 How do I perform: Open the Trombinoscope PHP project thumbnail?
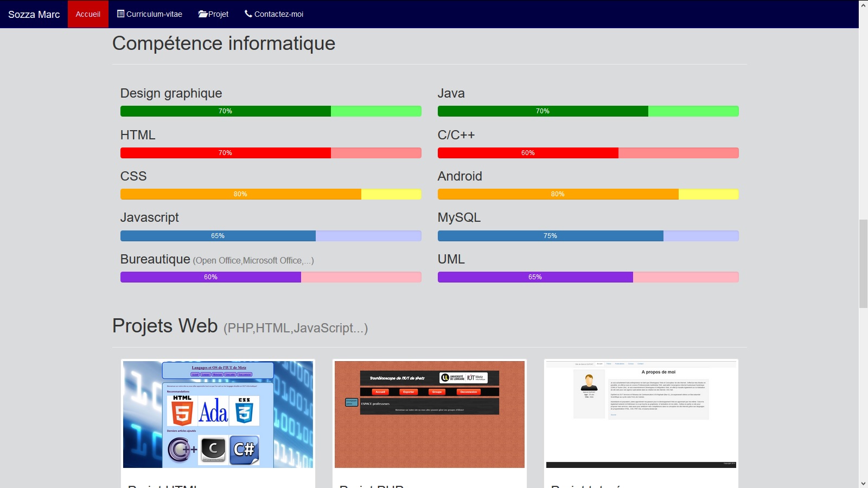pos(430,414)
